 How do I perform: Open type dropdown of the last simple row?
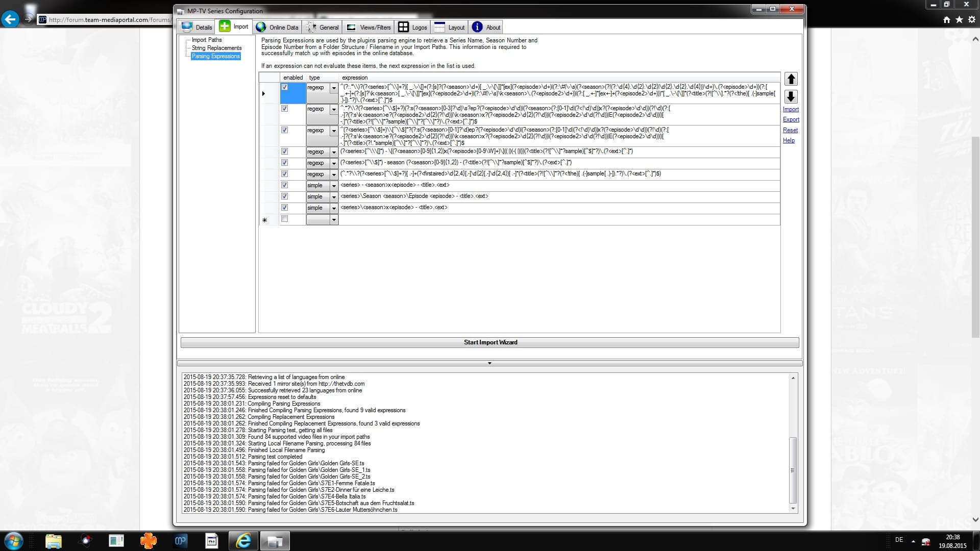pyautogui.click(x=334, y=208)
